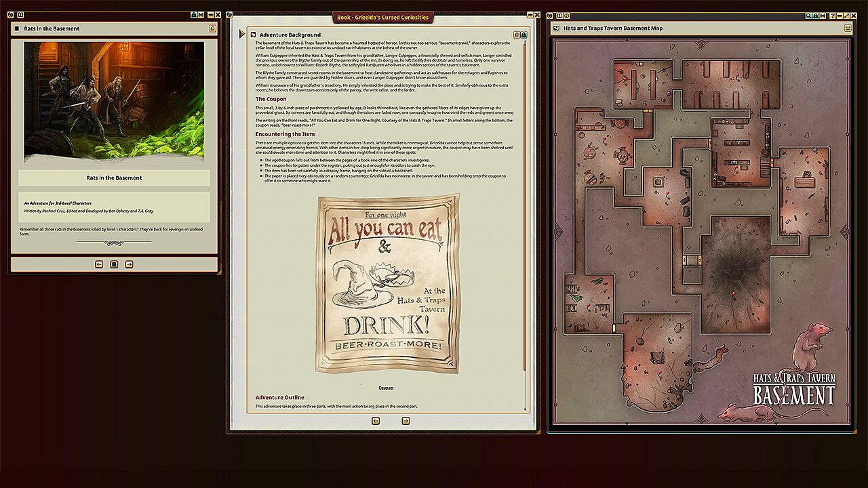Open the toolbar toggle icon at right of the map title
868x488 pixels.
pos(848,28)
